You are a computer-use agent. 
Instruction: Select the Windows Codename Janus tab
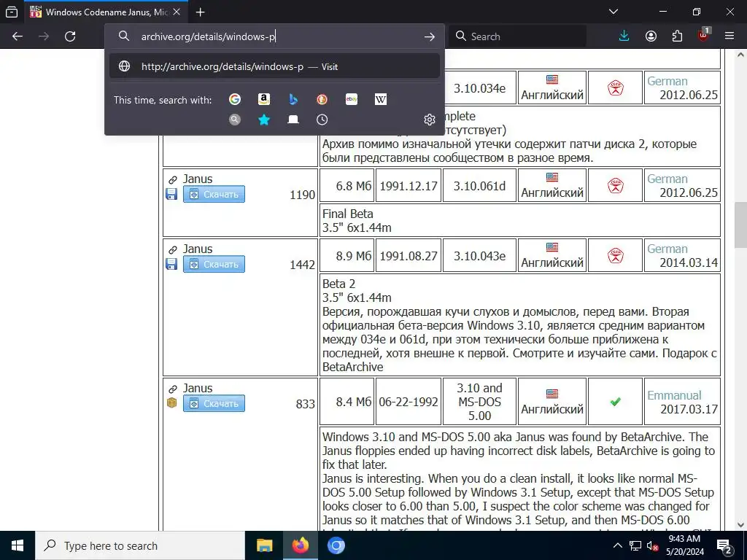click(106, 12)
